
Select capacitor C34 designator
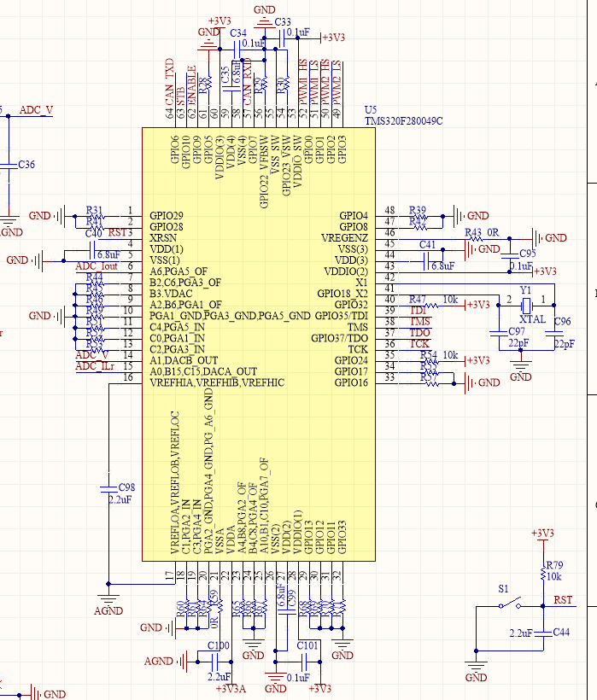coord(238,33)
